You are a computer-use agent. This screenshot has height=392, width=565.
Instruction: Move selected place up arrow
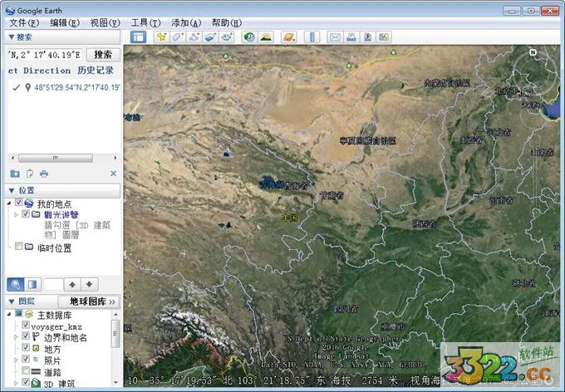72,284
